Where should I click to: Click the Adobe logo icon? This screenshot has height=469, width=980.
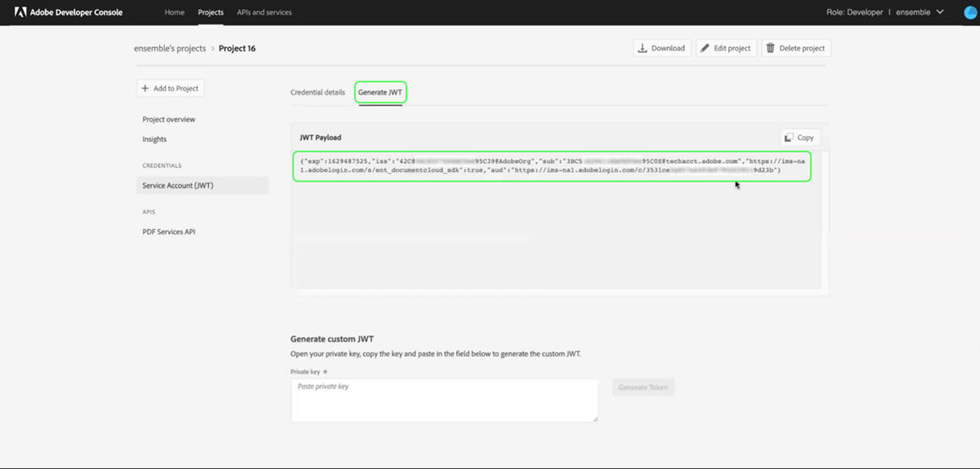20,12
